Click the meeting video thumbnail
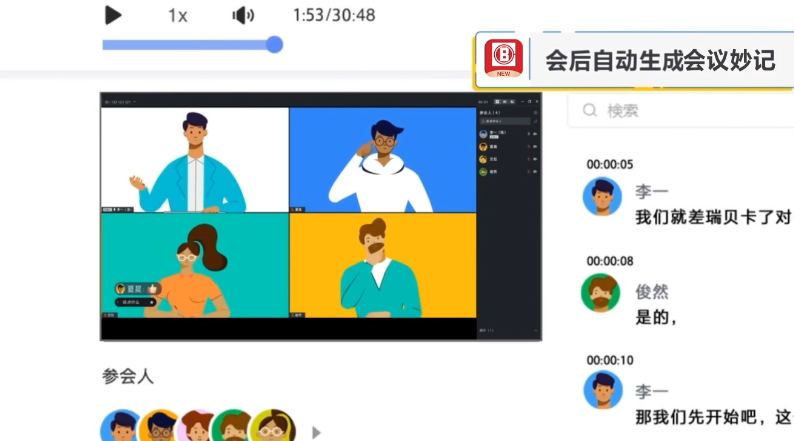The height and width of the screenshot is (441, 794). click(x=320, y=217)
